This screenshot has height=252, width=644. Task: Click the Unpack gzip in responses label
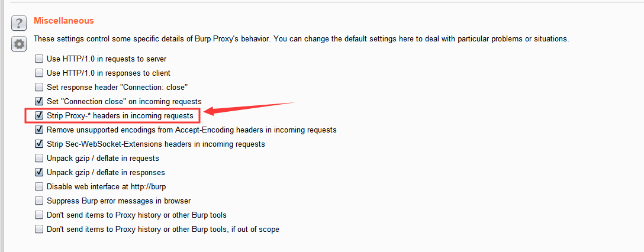pyautogui.click(x=105, y=173)
